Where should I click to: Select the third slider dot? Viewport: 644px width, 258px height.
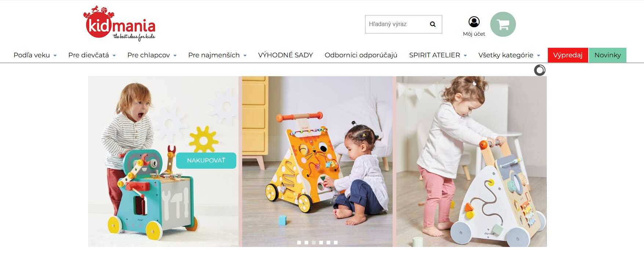tap(314, 243)
